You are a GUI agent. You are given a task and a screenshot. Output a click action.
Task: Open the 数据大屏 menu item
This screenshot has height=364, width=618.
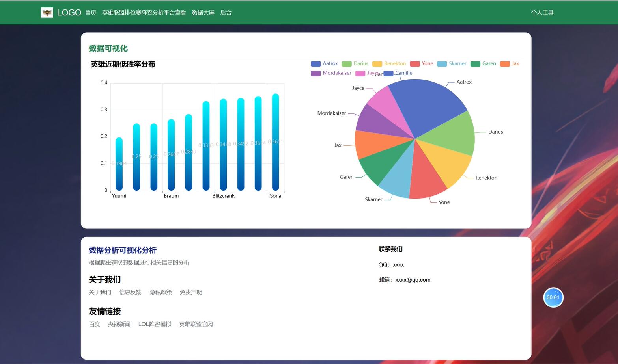click(x=203, y=12)
